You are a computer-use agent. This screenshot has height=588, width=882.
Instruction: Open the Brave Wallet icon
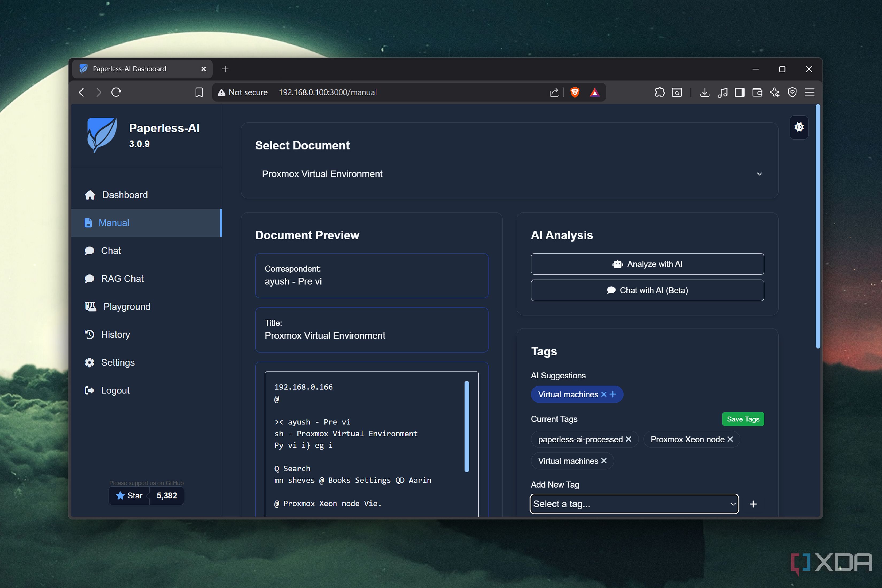757,92
